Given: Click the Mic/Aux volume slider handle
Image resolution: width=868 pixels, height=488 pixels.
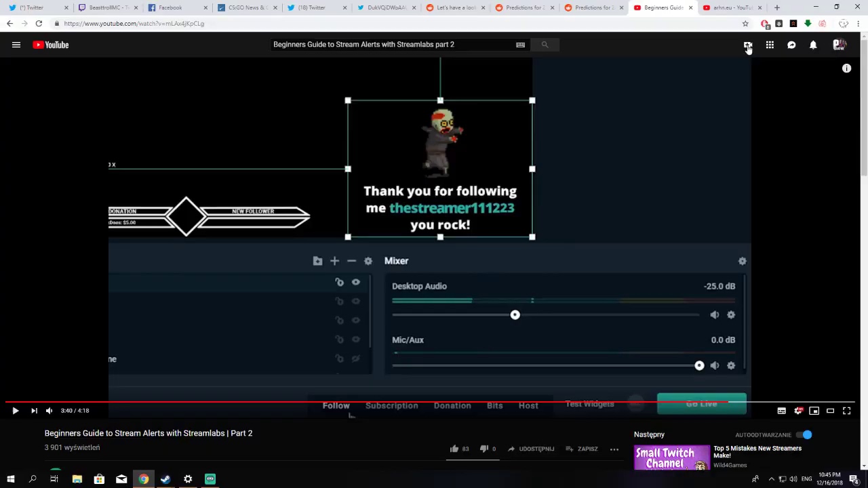Looking at the screenshot, I should pos(699,365).
